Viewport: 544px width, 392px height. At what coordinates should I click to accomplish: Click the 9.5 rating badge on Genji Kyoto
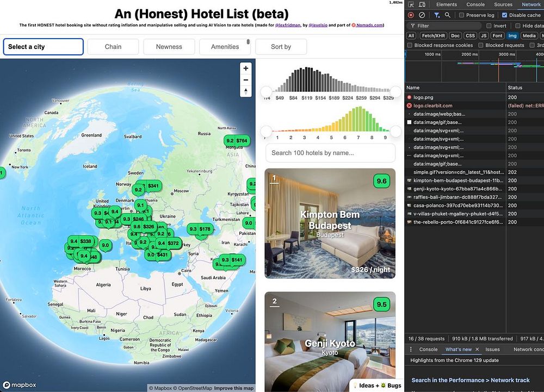382,304
